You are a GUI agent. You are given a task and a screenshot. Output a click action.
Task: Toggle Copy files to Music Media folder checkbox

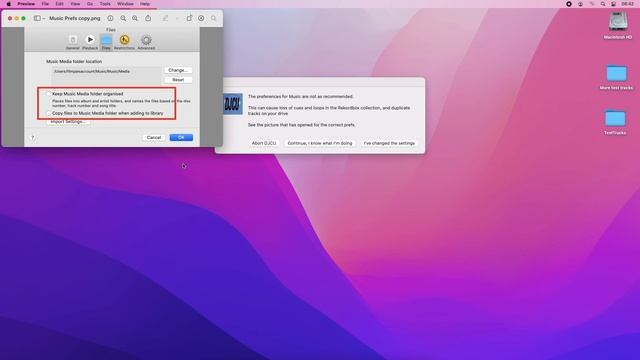49,113
